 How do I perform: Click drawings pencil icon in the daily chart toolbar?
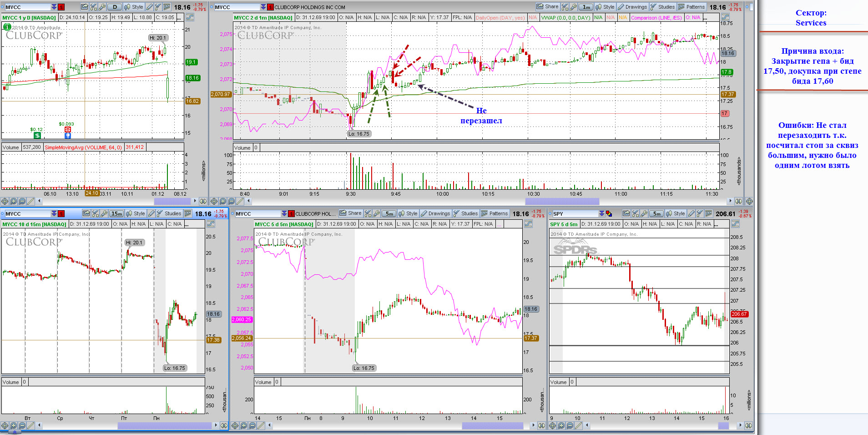149,7
